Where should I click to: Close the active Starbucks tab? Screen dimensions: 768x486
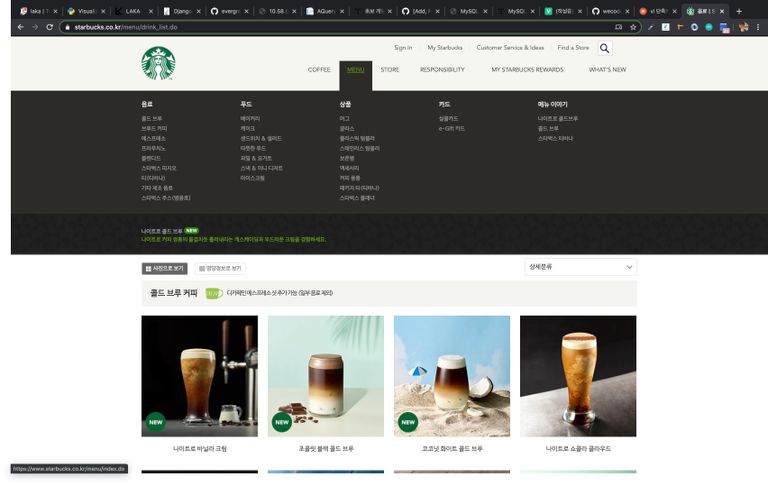tap(721, 11)
